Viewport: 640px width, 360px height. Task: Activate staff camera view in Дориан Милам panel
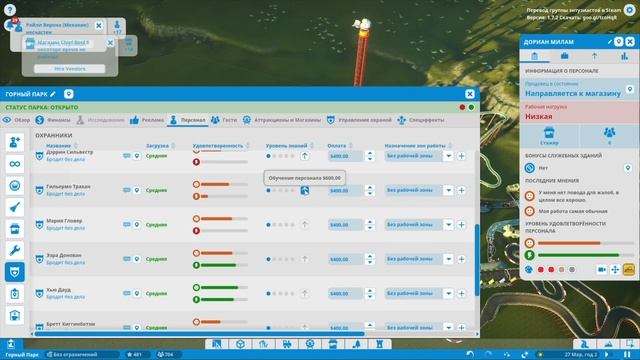[x=602, y=269]
